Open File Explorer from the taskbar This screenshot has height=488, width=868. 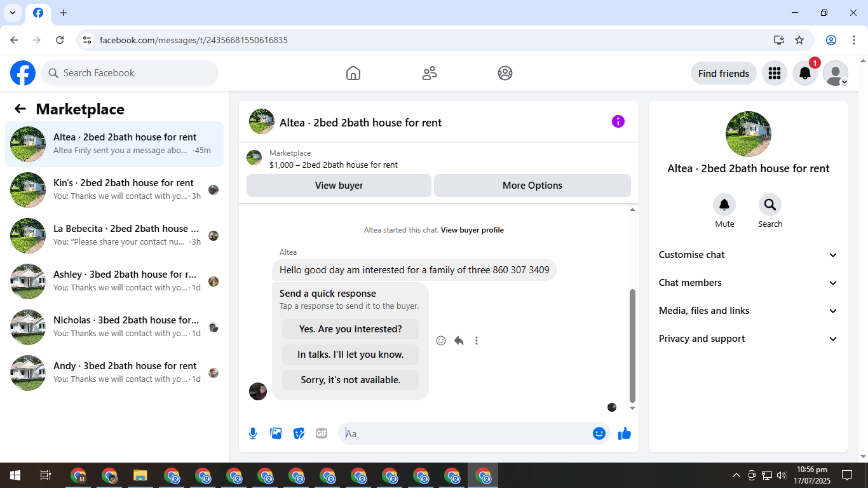(x=140, y=475)
